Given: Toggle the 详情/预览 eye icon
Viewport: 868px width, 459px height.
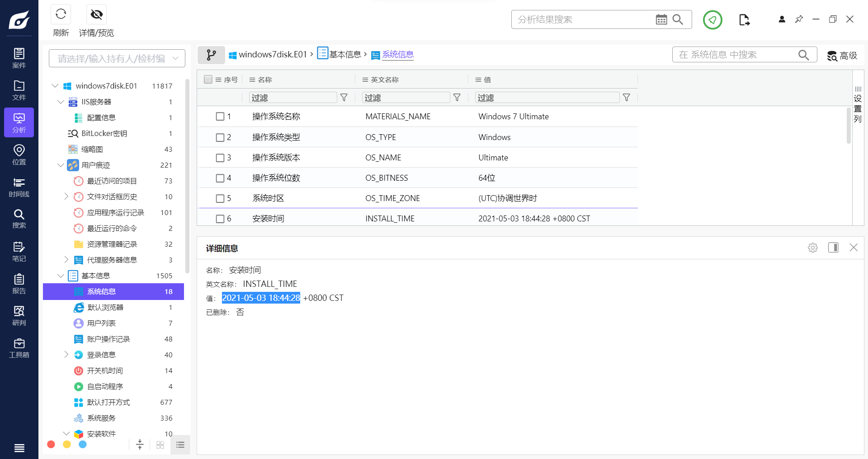Looking at the screenshot, I should click(96, 14).
